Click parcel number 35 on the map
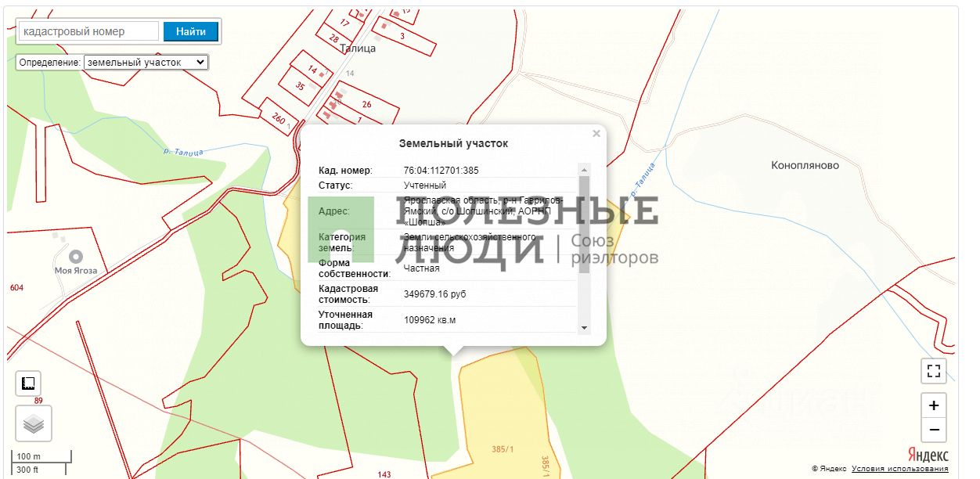Image resolution: width=980 pixels, height=479 pixels. (299, 87)
